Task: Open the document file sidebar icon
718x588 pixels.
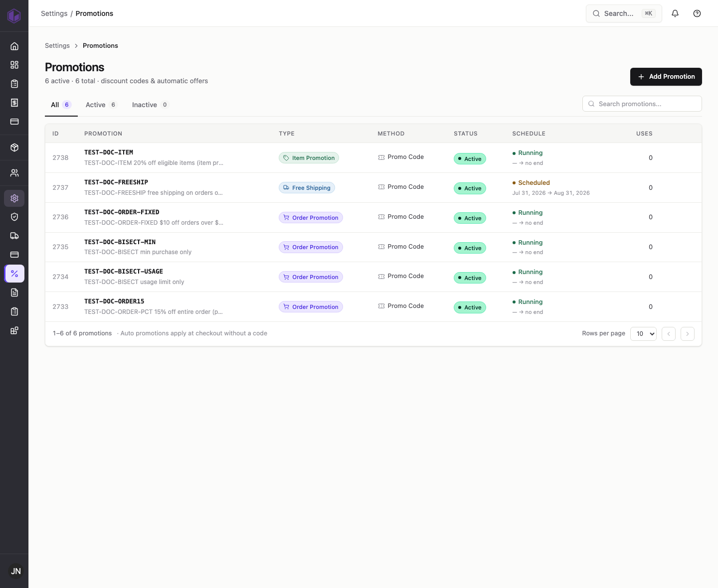Action: tap(14, 293)
